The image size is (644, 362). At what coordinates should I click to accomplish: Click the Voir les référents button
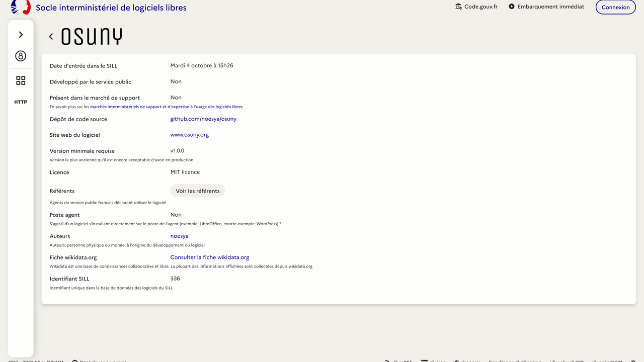pos(198,191)
